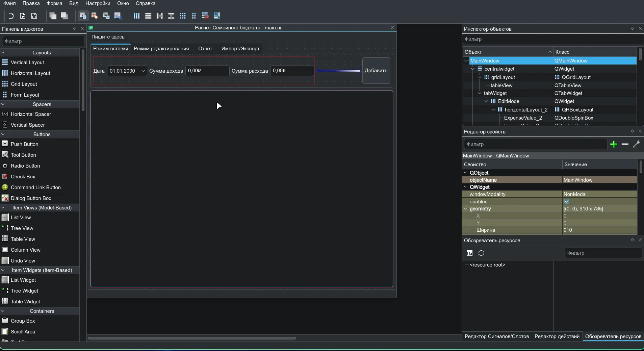Click green plus to add dynamic property
The width and height of the screenshot is (644, 351).
(614, 144)
